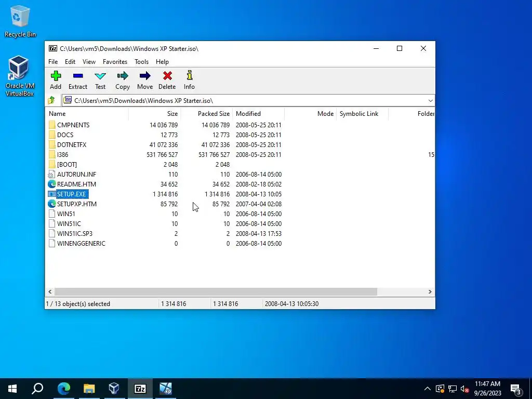Select README.HTM Edge file icon
Image resolution: width=532 pixels, height=399 pixels.
[x=52, y=184]
